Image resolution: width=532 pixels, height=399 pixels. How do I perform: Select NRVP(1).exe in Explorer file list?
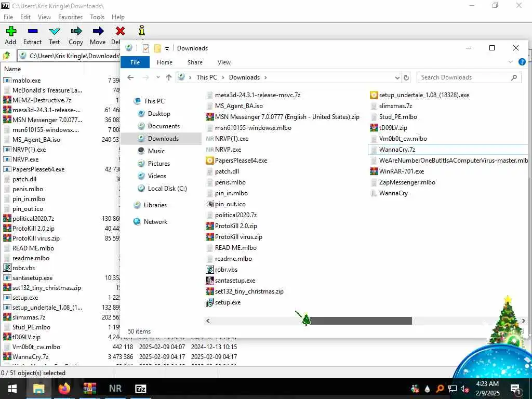[228, 139]
